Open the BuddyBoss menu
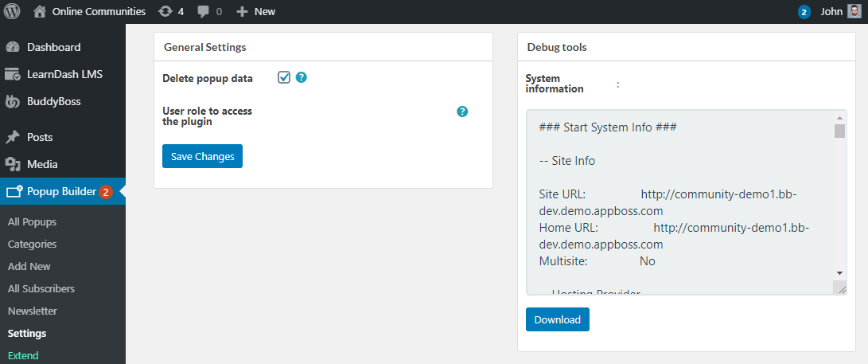868x364 pixels. tap(53, 101)
